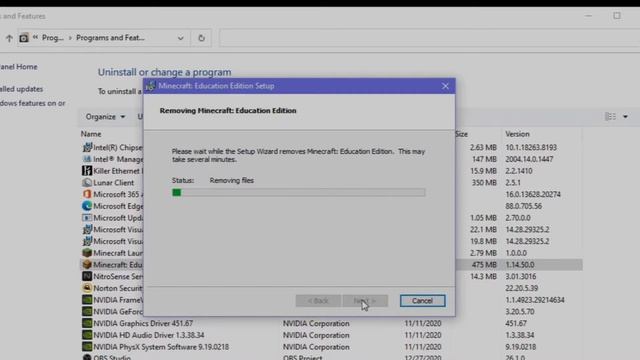Screen dimensions: 640x360
Task: Click version 1.14.50.0 of Minecraft Education
Action: (520, 265)
